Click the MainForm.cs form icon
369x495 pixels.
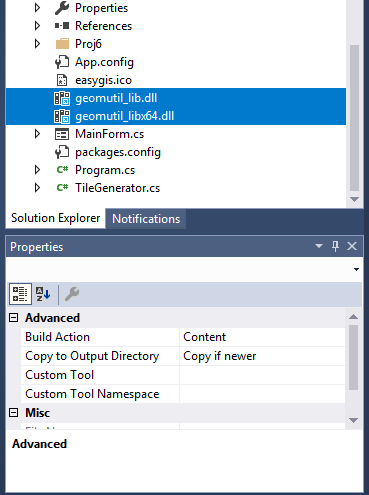pos(62,134)
